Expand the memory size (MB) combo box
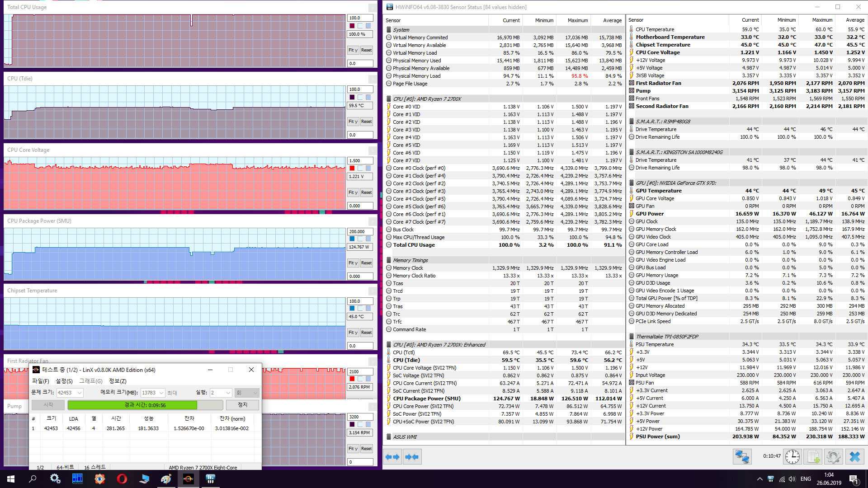Image resolution: width=868 pixels, height=488 pixels. click(161, 393)
